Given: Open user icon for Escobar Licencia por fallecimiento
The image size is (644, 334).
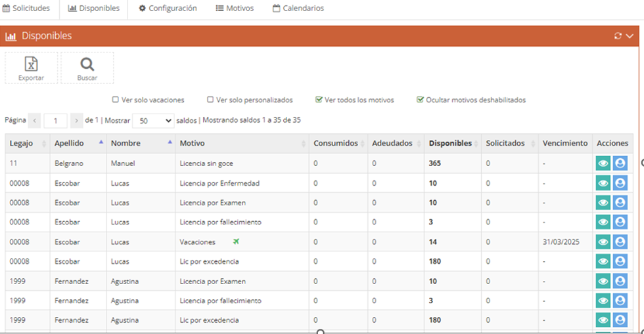Looking at the screenshot, I should pyautogui.click(x=620, y=222).
